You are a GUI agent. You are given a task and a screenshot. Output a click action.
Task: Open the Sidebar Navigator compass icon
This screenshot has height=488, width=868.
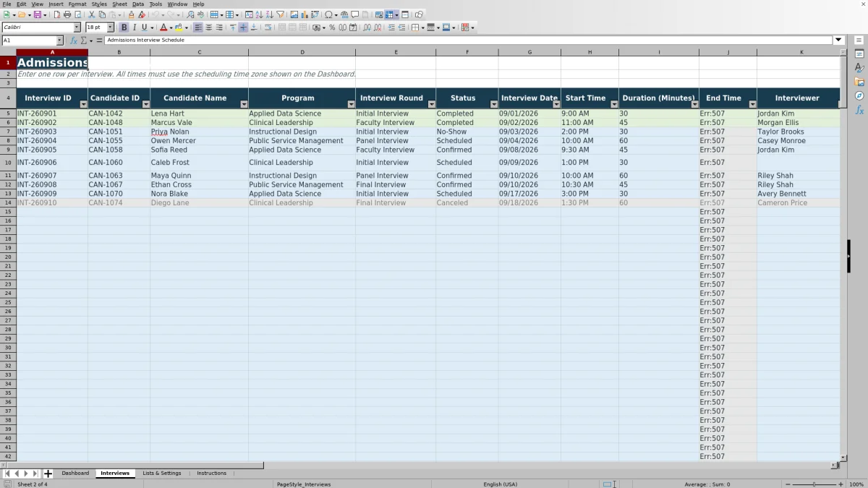click(859, 95)
